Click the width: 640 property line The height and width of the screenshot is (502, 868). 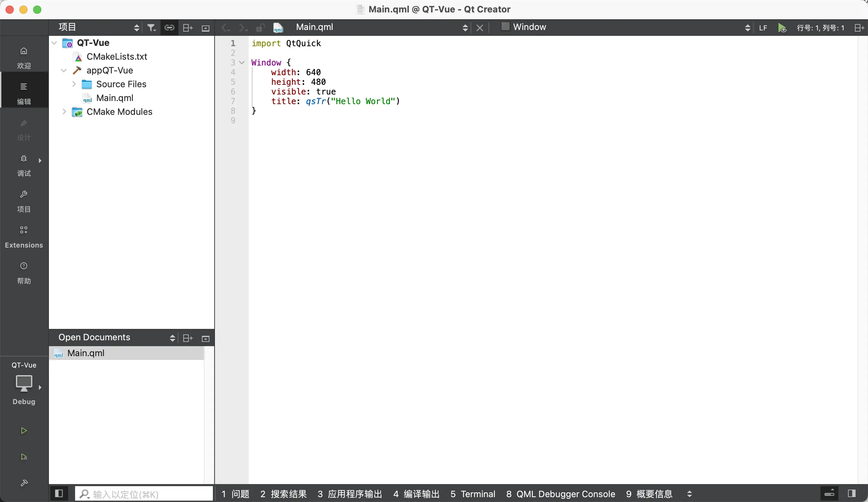click(296, 72)
